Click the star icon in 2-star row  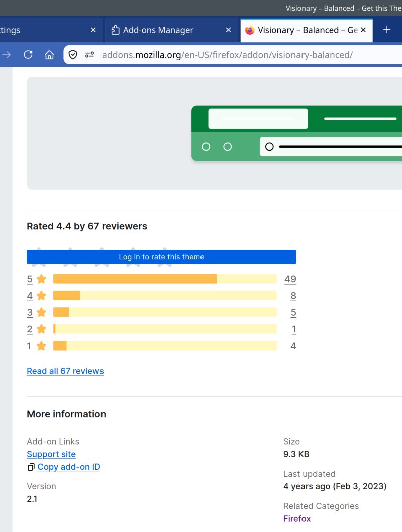(42, 329)
